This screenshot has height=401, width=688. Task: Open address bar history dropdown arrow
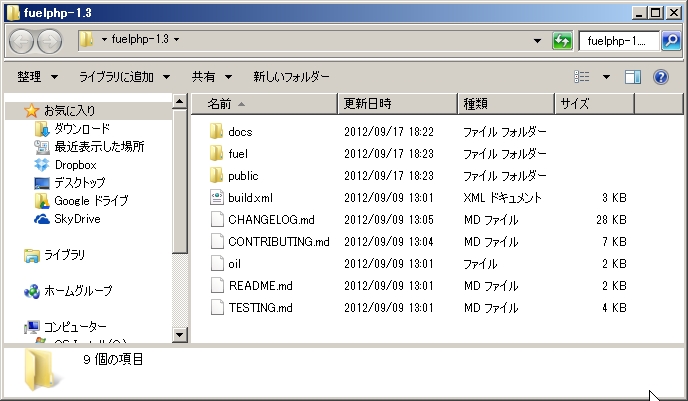[x=537, y=41]
